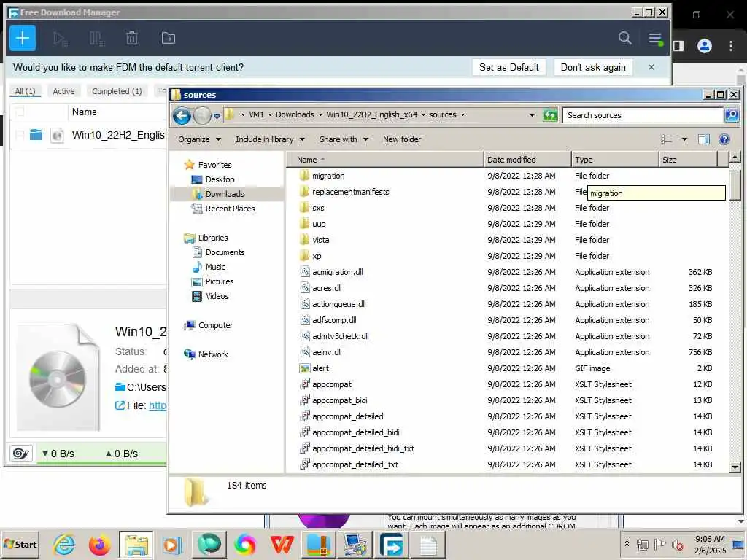
Task: Click the add download plus button in FDM
Action: (23, 38)
